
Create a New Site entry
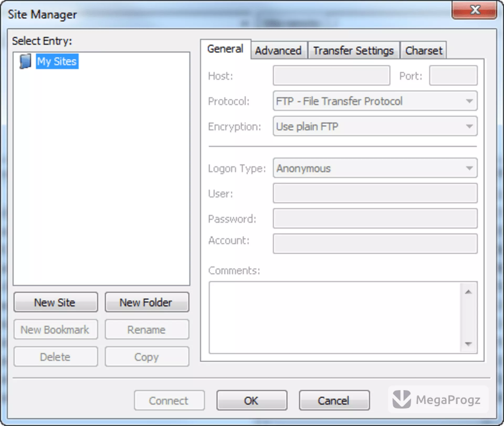coord(56,302)
